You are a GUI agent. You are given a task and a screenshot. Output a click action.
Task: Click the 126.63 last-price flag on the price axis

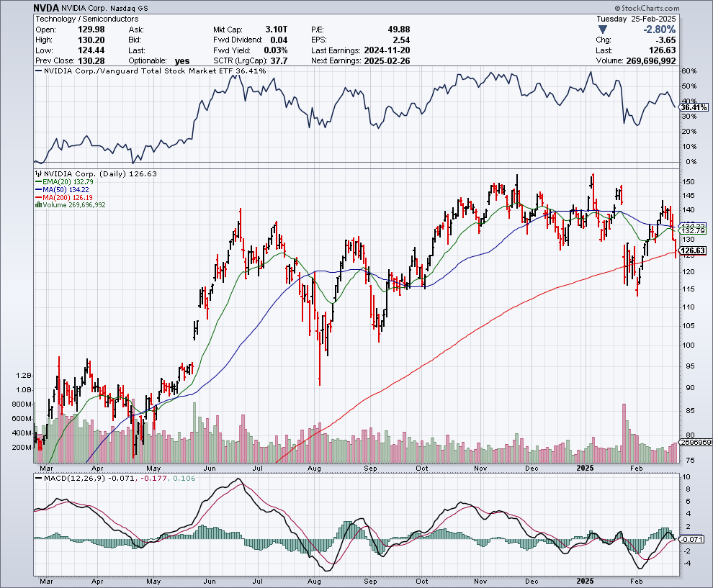point(693,250)
